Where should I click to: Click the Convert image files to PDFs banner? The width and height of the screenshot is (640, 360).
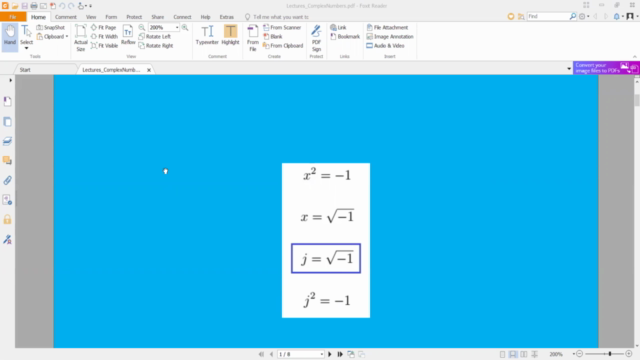coord(606,68)
